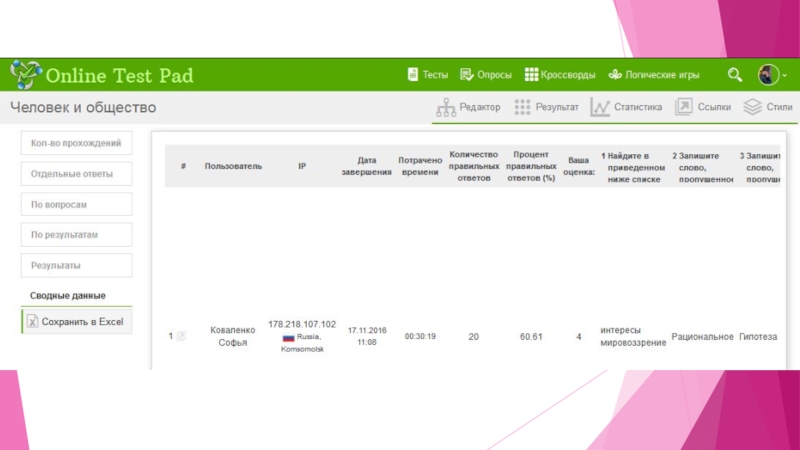Click the Результаты sidebar button
Image resolution: width=800 pixels, height=450 pixels.
(76, 266)
